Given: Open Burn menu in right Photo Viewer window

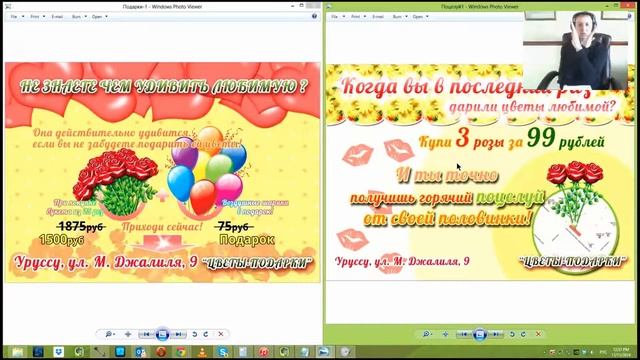Looking at the screenshot, I should (x=400, y=17).
